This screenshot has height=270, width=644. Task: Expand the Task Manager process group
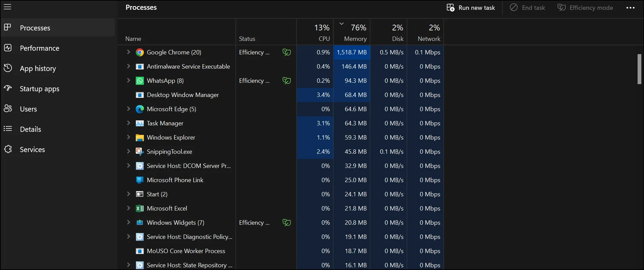(128, 123)
